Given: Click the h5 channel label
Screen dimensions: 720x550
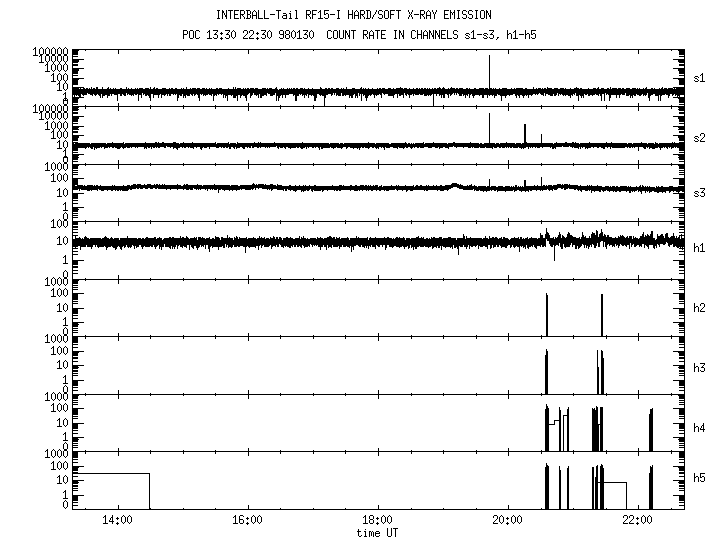Looking at the screenshot, I should pyautogui.click(x=700, y=480).
